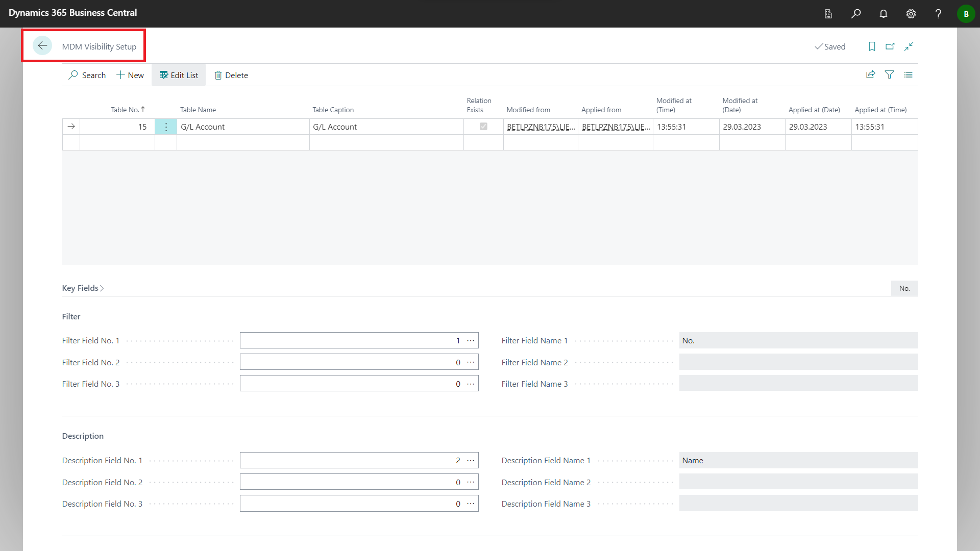Screen dimensions: 980x551
Task: Select Table Caption cell G/L Account
Action: point(386,127)
